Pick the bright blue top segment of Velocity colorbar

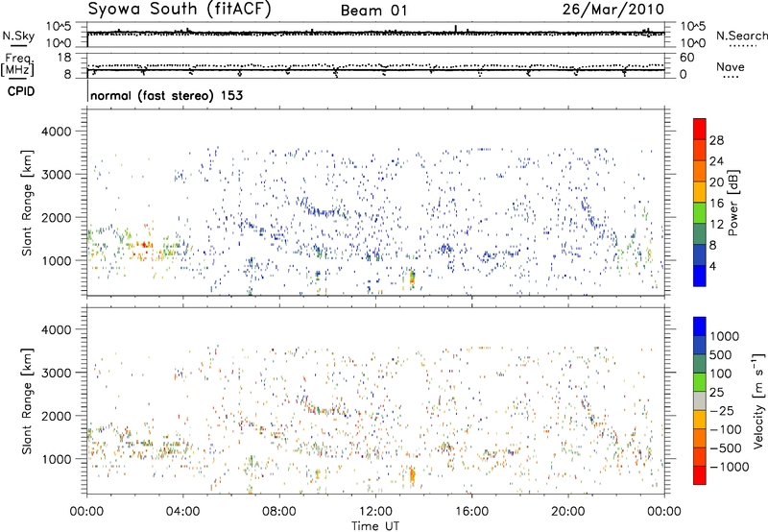click(x=700, y=326)
